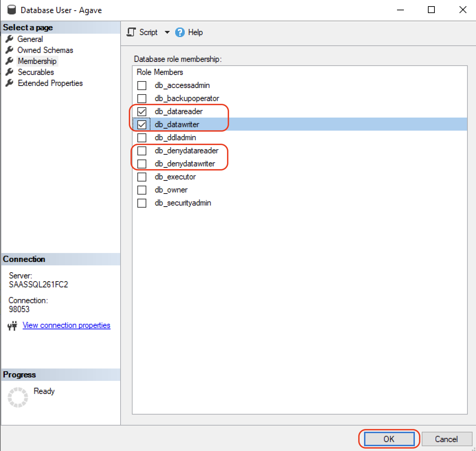Click the Progress ready spinner icon
The height and width of the screenshot is (451, 476).
pos(18,397)
